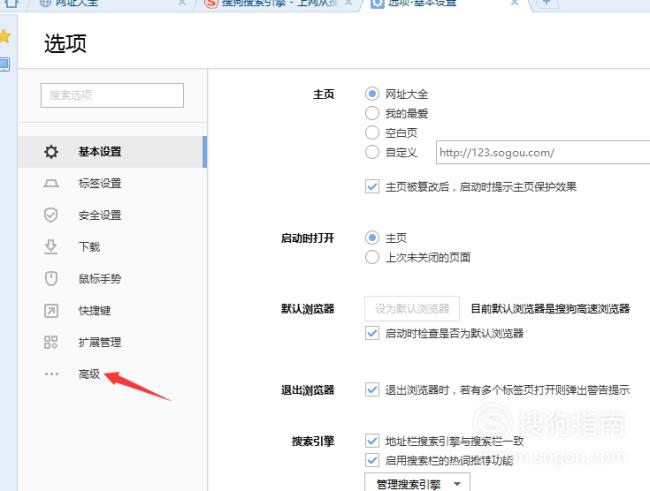
Task: Select 空白页 as homepage
Action: 372,133
